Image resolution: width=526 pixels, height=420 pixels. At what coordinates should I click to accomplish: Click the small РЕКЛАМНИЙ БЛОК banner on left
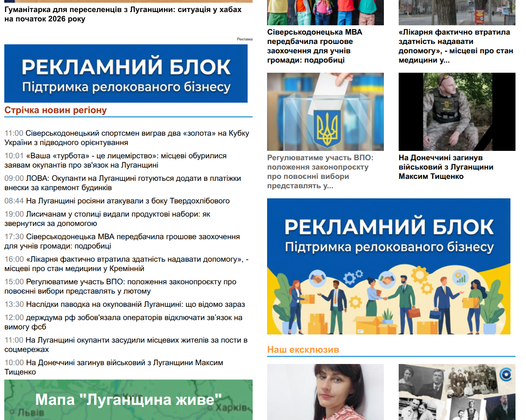126,73
